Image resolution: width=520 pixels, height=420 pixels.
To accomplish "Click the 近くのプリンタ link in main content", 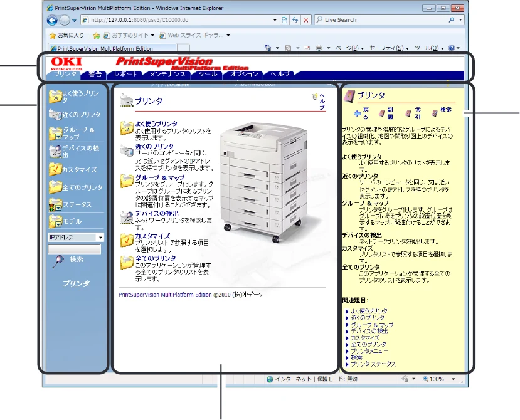I will tap(154, 146).
